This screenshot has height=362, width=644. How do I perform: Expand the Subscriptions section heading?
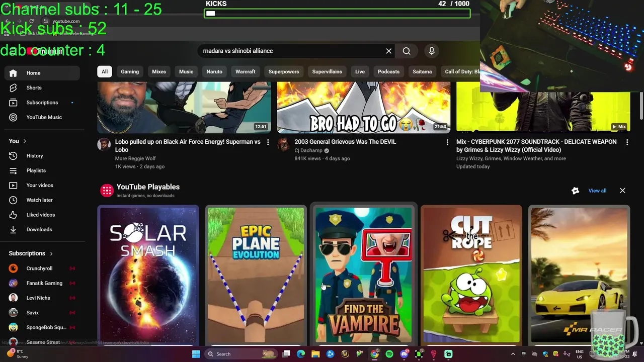(31, 253)
